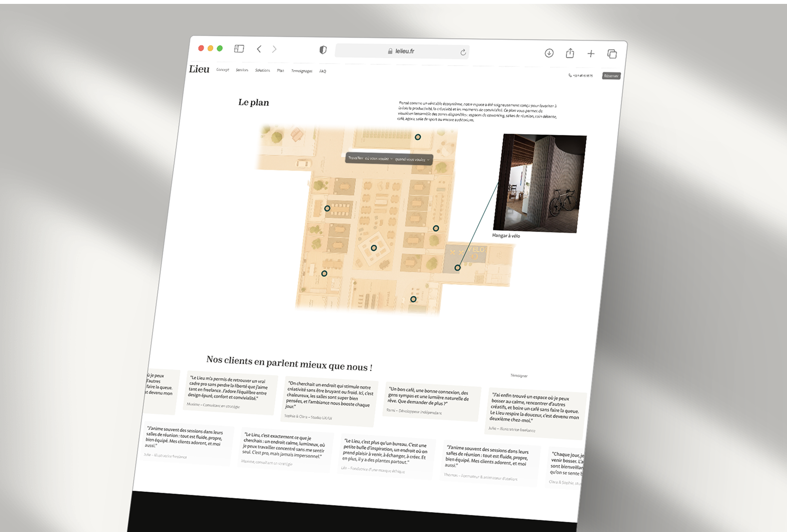The height and width of the screenshot is (532, 787).
Task: Show the tab overview icon
Action: (x=612, y=54)
